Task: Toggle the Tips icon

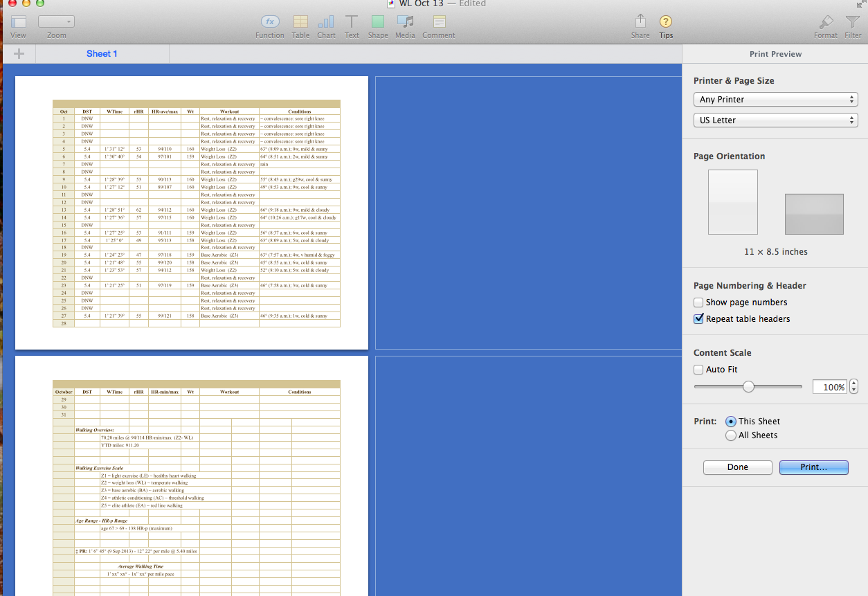Action: coord(666,21)
